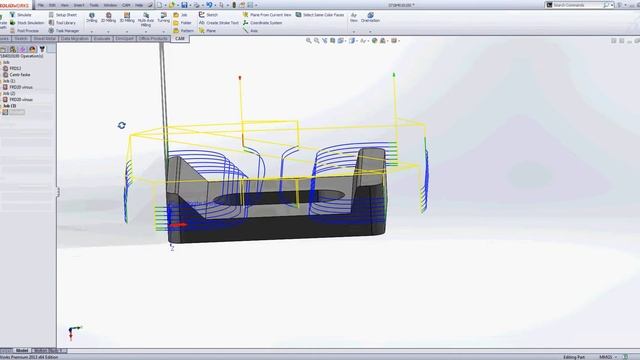Select the Multi-Axis Milling operation
The width and height of the screenshot is (640, 360).
tap(146, 19)
